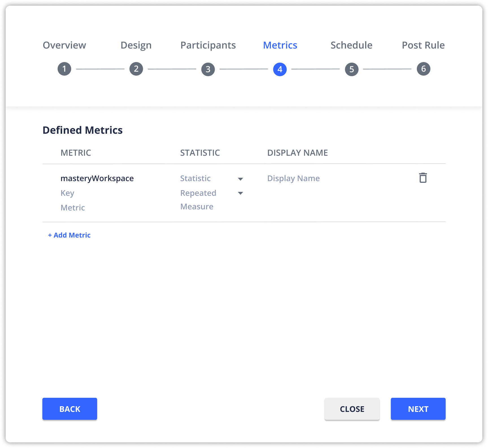Screen dimensions: 488x448
Task: Open the Schedule tab
Action: coord(352,45)
